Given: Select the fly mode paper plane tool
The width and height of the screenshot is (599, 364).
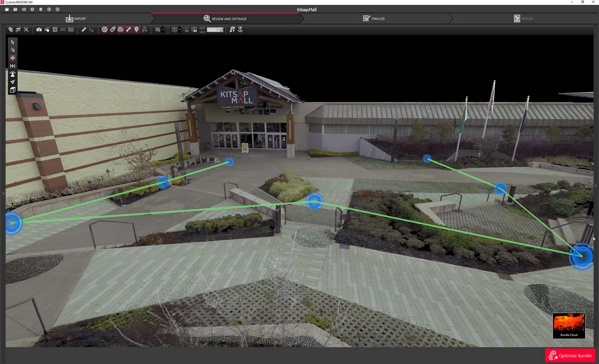Looking at the screenshot, I should click(x=13, y=82).
